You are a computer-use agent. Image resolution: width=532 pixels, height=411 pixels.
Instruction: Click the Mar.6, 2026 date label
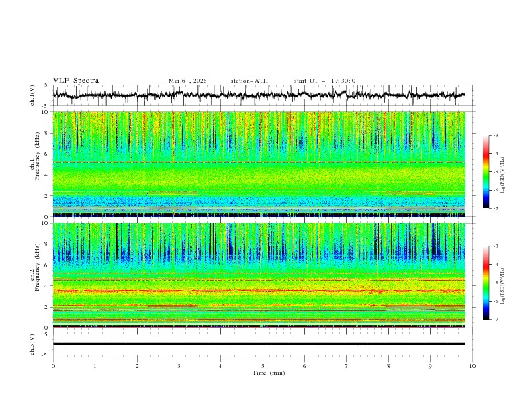point(187,81)
